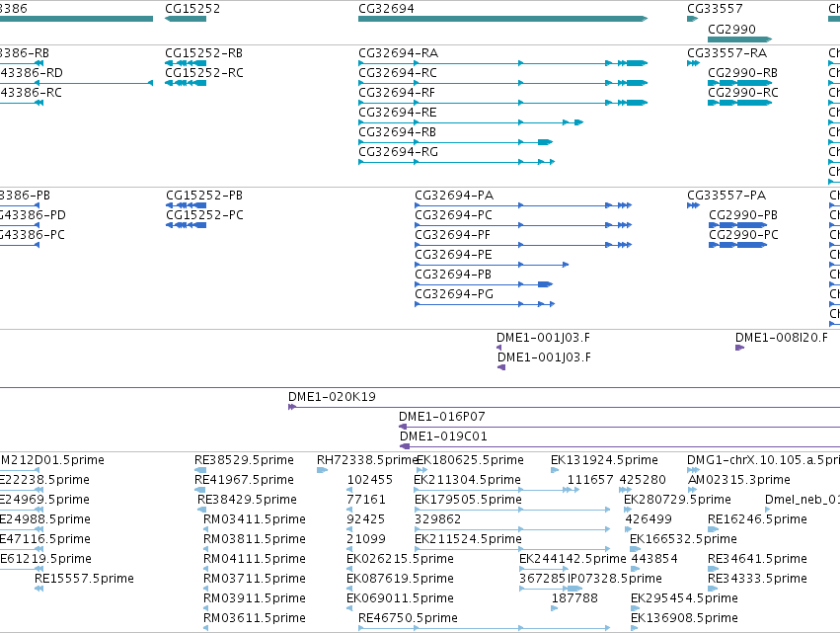
Task: Pick protein feature CG32694-PF
Action: tap(453, 235)
